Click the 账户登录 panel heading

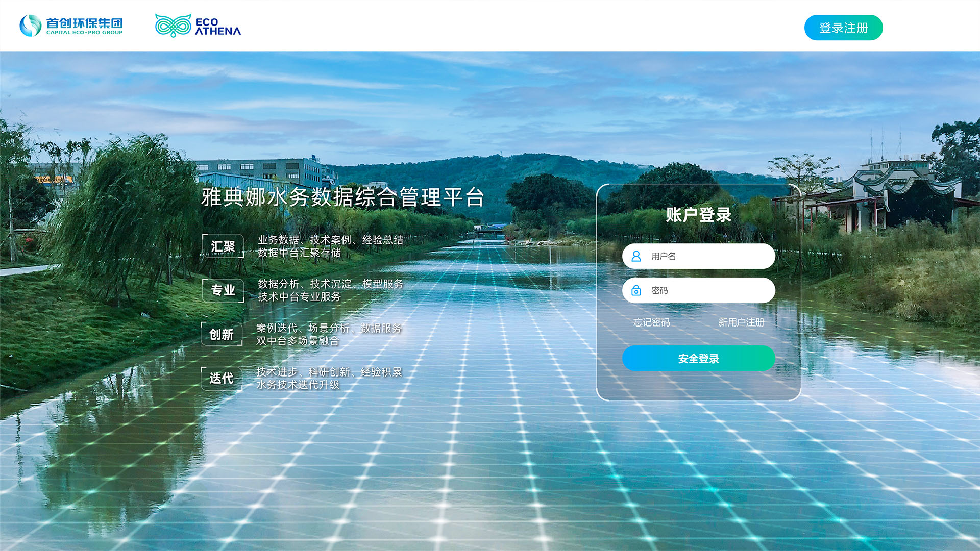pos(698,215)
